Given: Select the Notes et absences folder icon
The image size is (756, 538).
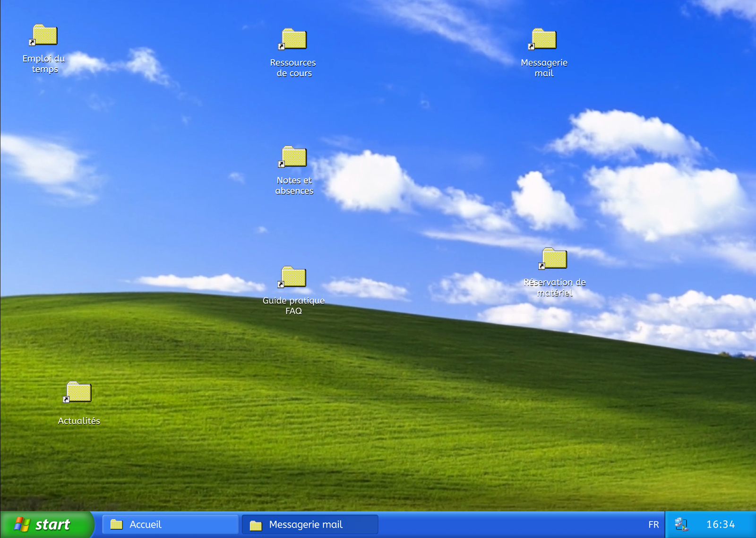Looking at the screenshot, I should [294, 157].
